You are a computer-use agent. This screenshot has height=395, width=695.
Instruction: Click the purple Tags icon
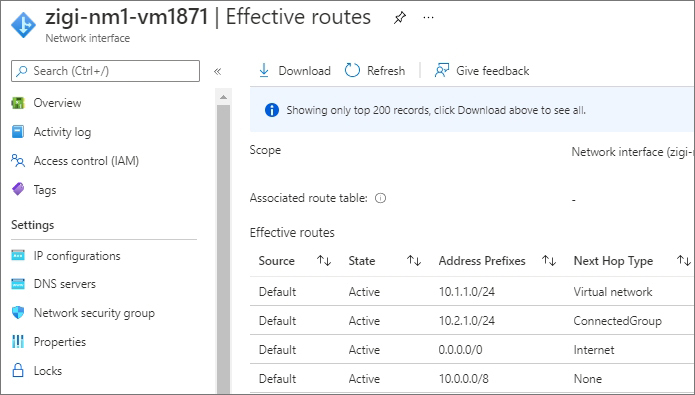tap(18, 189)
